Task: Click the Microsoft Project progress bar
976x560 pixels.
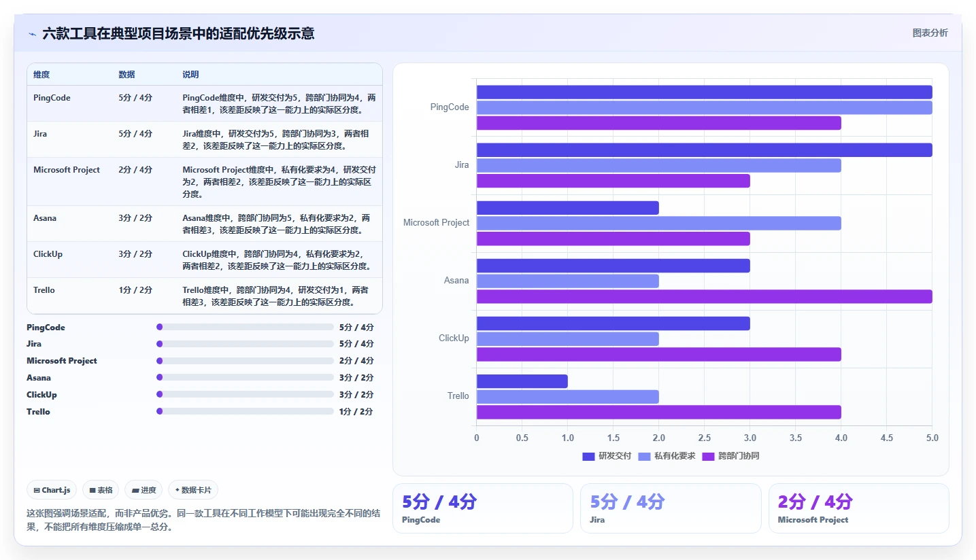Action: (x=245, y=361)
